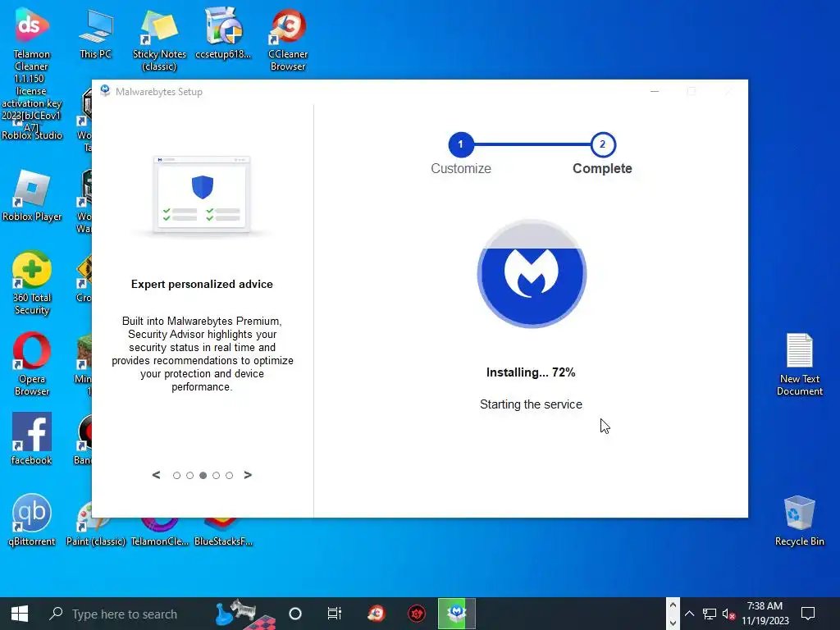Click step 1 Customize circle

(461, 144)
